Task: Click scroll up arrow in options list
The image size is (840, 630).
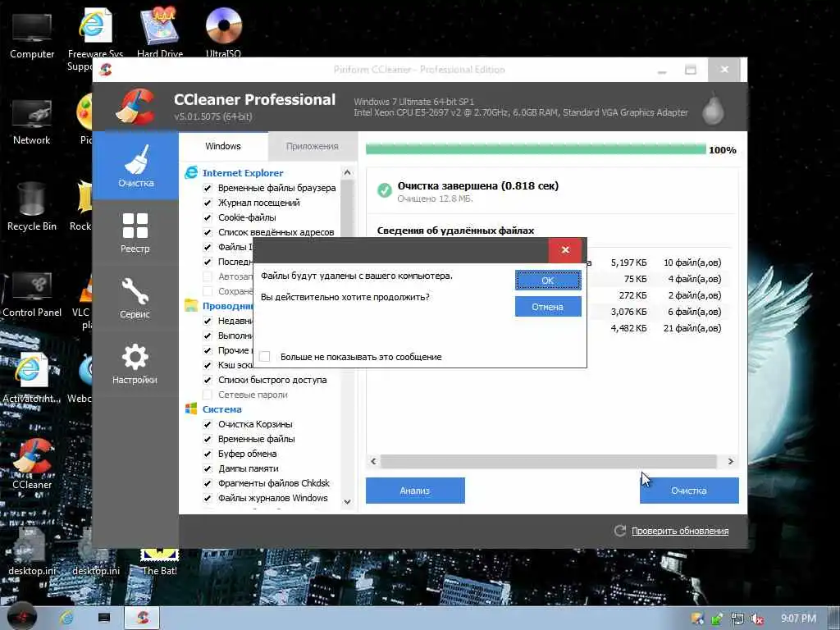Action: pos(347,172)
